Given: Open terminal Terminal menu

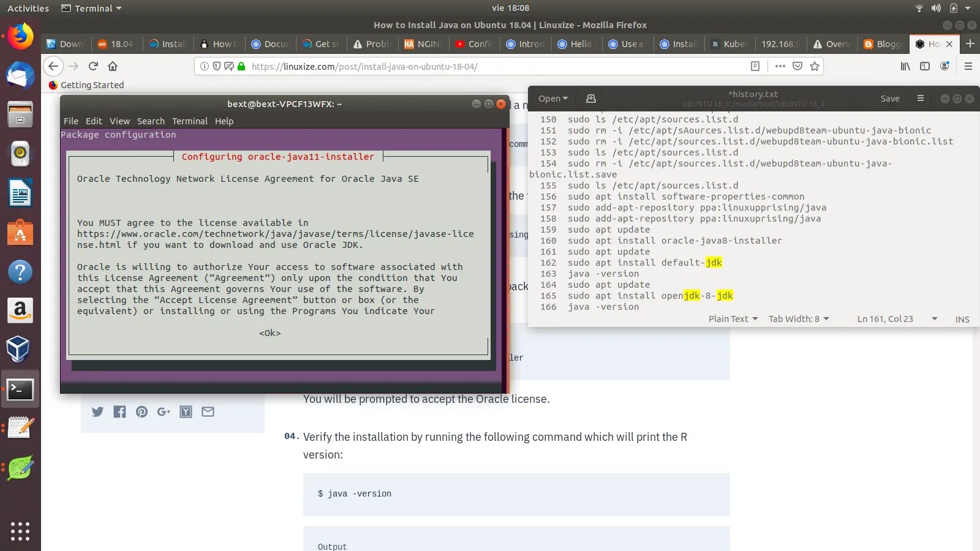Looking at the screenshot, I should click(190, 121).
